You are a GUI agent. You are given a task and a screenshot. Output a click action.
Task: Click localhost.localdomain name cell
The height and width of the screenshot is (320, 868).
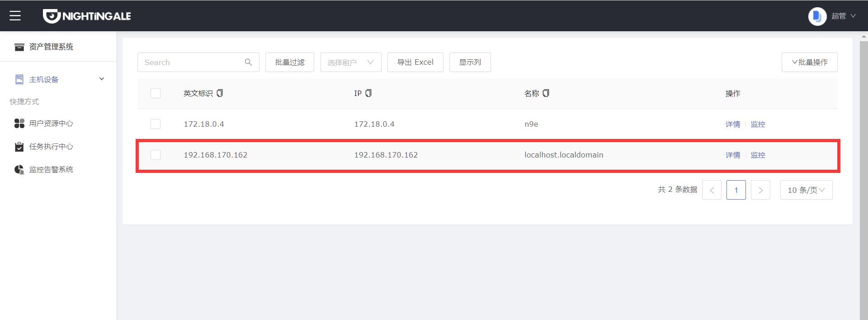564,155
